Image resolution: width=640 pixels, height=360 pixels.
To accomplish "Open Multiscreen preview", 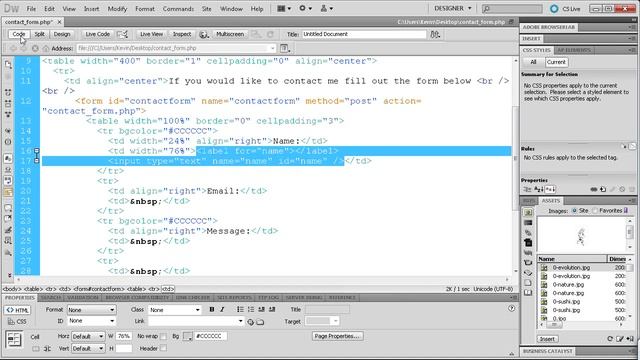I will [230, 34].
